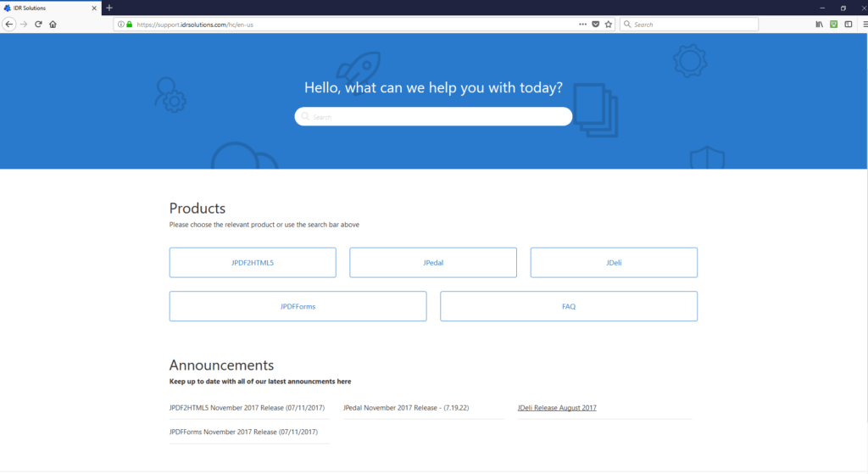Go back with the browser back arrow
This screenshot has width=868, height=474.
pos(8,25)
